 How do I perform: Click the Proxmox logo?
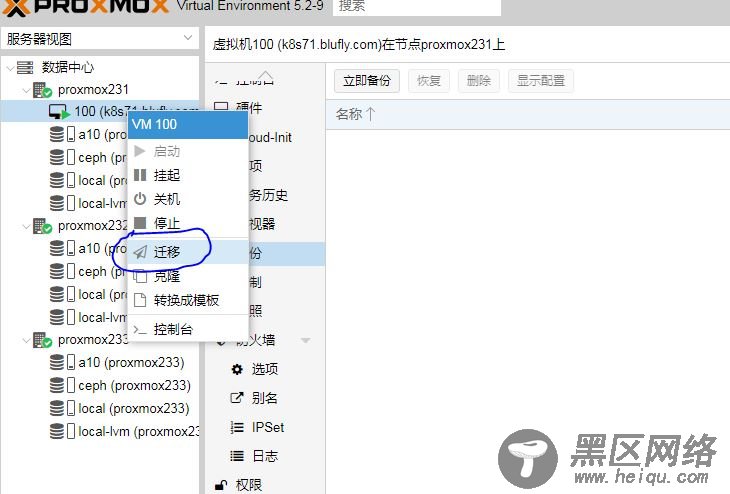click(x=85, y=7)
